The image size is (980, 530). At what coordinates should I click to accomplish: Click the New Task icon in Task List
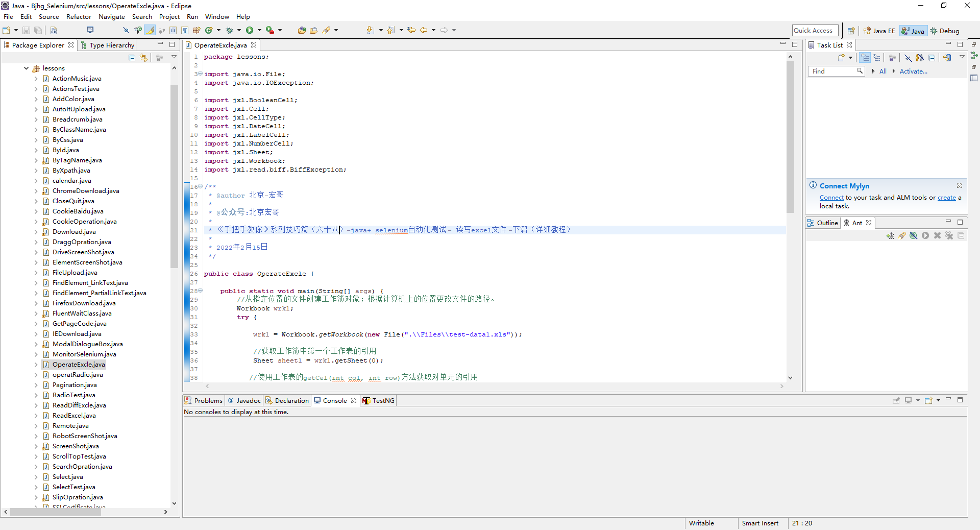pyautogui.click(x=841, y=58)
